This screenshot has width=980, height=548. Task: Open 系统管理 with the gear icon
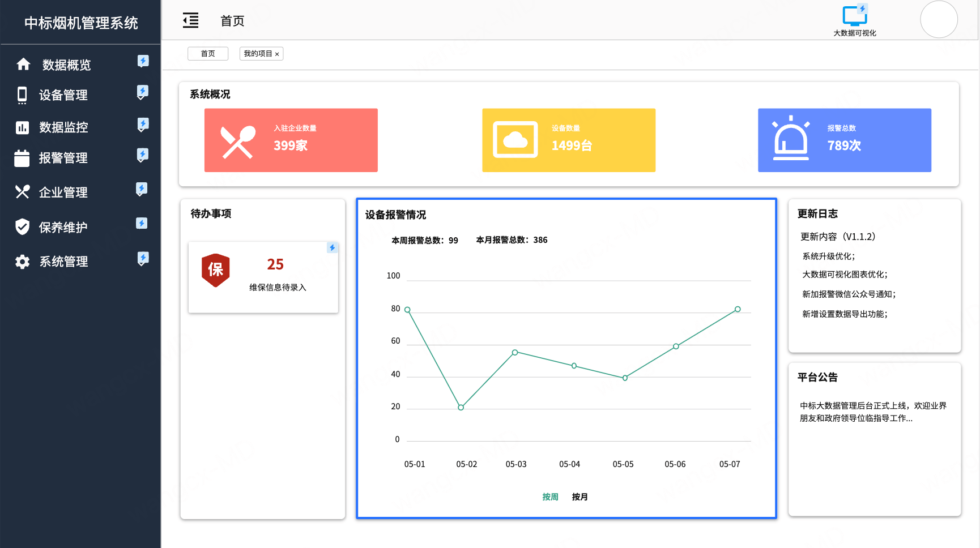point(22,262)
